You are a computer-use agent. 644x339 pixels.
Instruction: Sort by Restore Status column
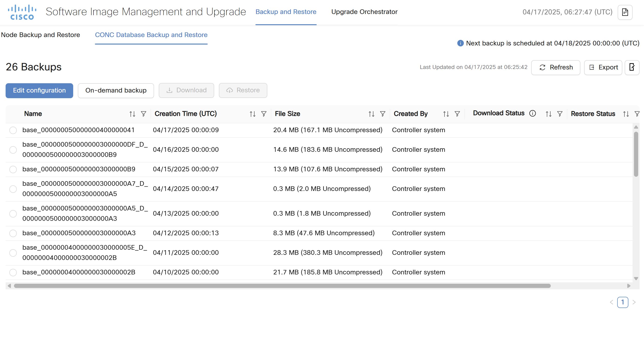(626, 114)
